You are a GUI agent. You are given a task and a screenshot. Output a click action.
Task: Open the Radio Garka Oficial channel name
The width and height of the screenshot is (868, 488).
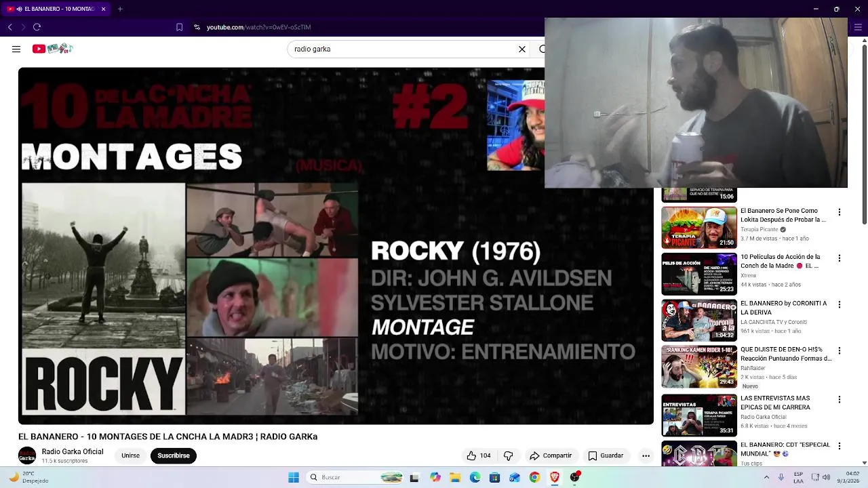click(x=73, y=451)
